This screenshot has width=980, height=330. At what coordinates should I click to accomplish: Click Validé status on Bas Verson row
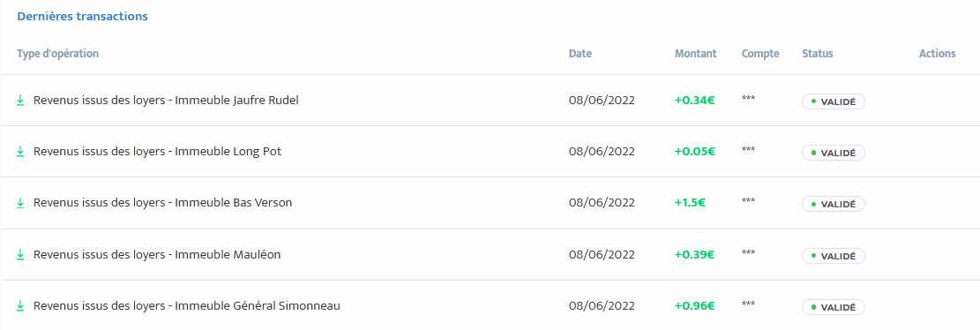point(833,204)
